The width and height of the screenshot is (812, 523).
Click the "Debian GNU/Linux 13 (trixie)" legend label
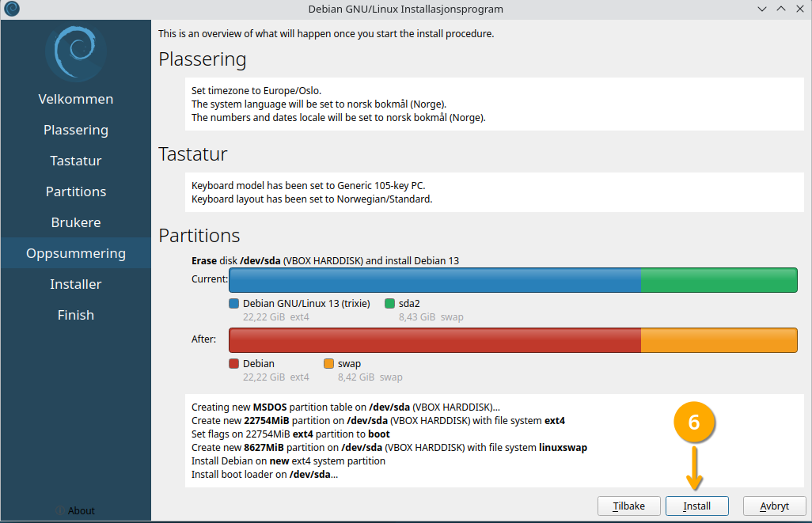(x=306, y=304)
